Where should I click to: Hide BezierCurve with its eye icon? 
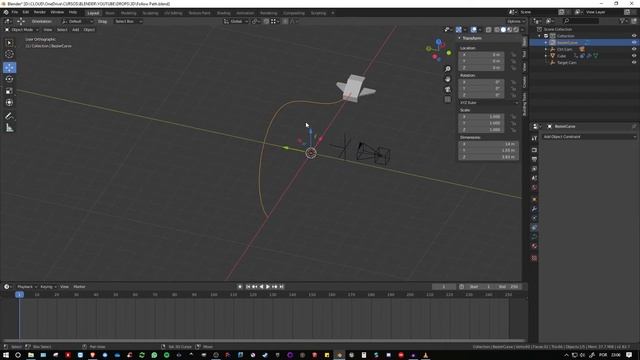coord(634,42)
